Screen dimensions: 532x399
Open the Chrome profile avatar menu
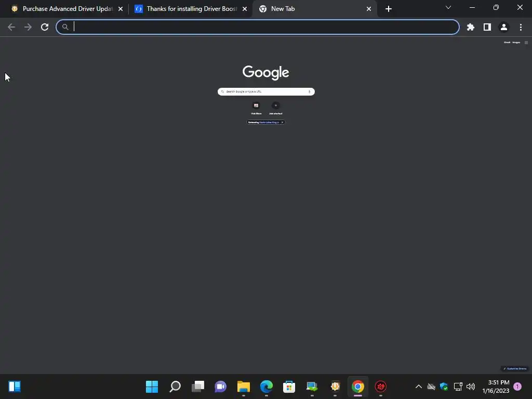coord(504,27)
